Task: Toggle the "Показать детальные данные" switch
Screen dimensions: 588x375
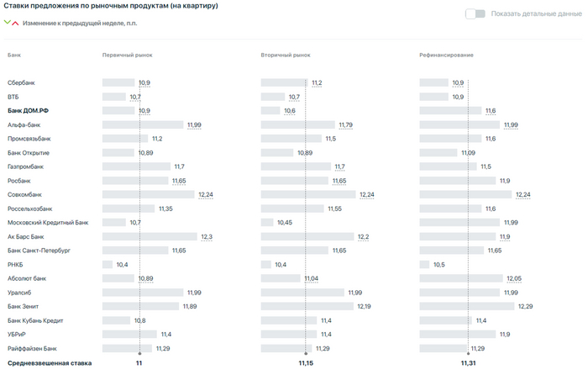Action: point(475,13)
